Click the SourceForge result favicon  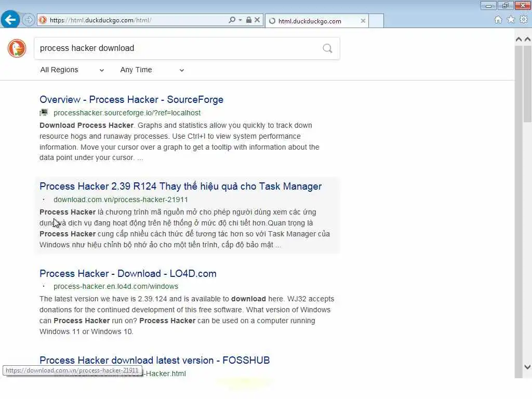tap(44, 112)
